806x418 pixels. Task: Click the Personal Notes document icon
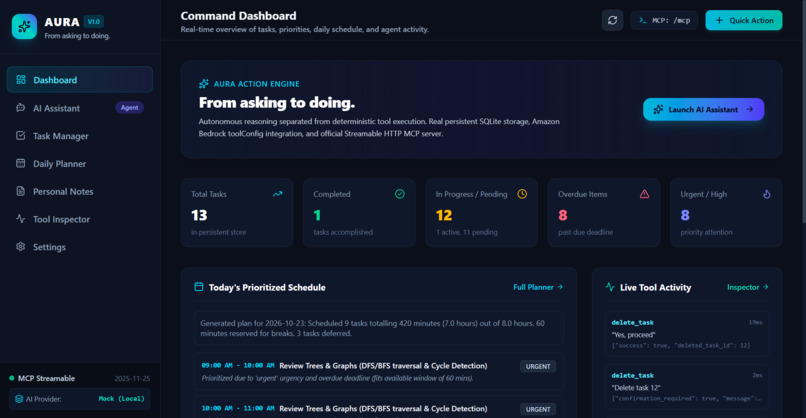click(x=21, y=191)
